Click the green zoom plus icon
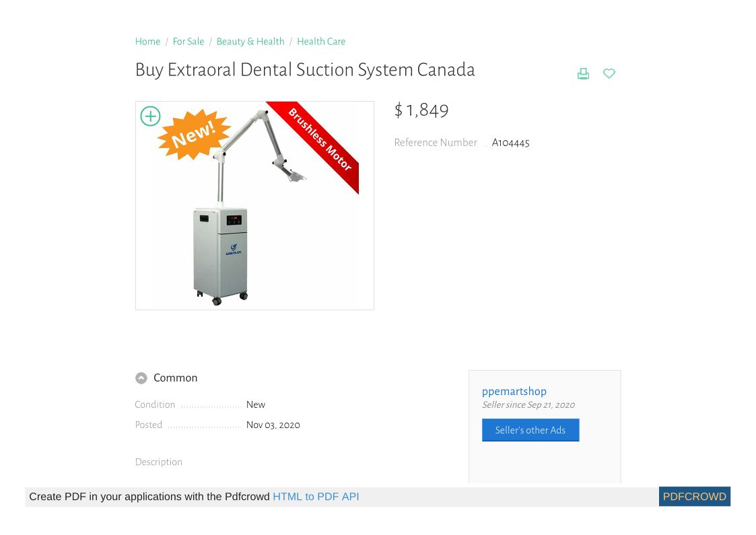Screen dimensions: 756x535 point(150,116)
